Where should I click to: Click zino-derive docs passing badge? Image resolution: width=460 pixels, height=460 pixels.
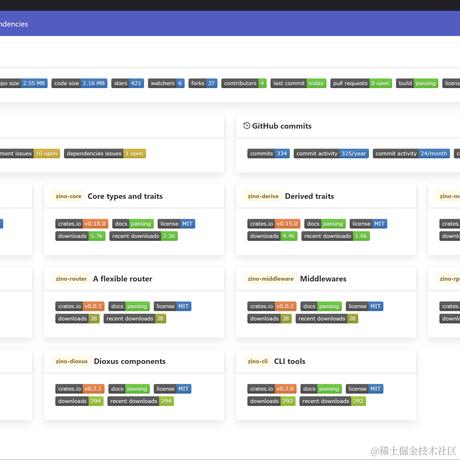[325, 224]
